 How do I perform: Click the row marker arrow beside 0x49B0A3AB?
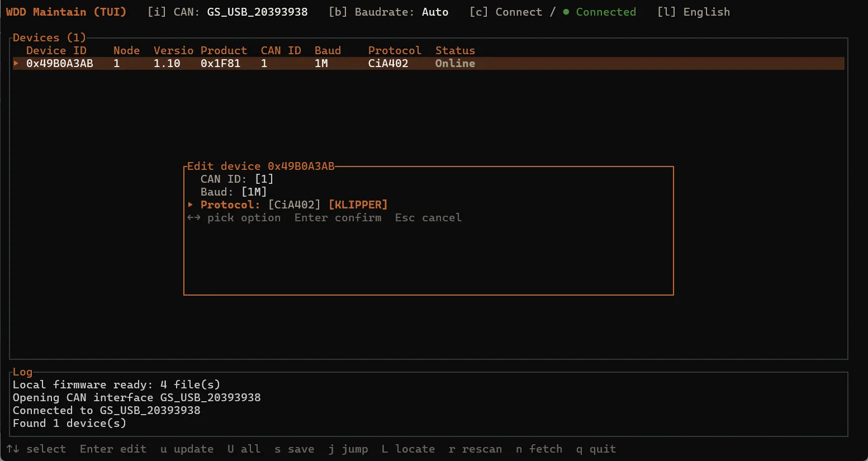coord(16,63)
